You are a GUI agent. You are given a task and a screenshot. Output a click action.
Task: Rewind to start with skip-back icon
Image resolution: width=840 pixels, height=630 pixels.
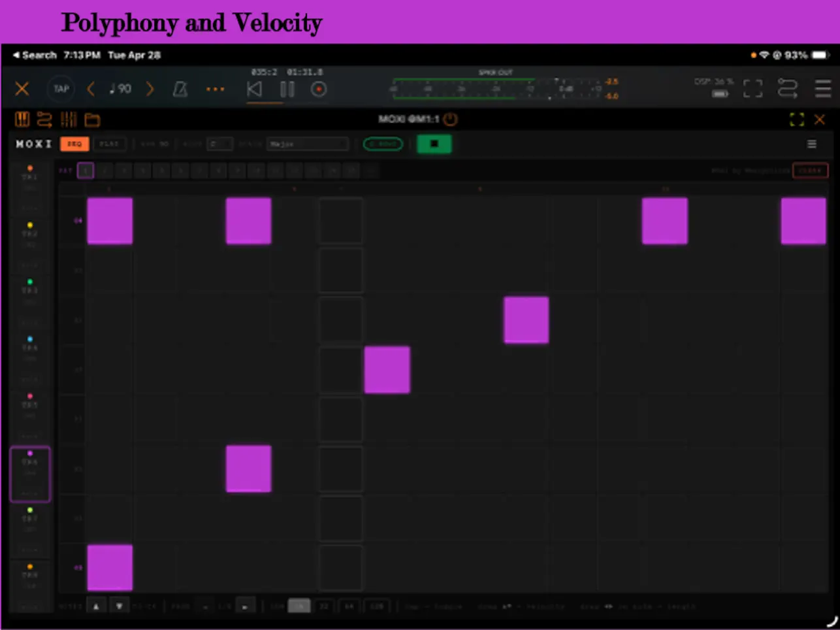point(254,89)
